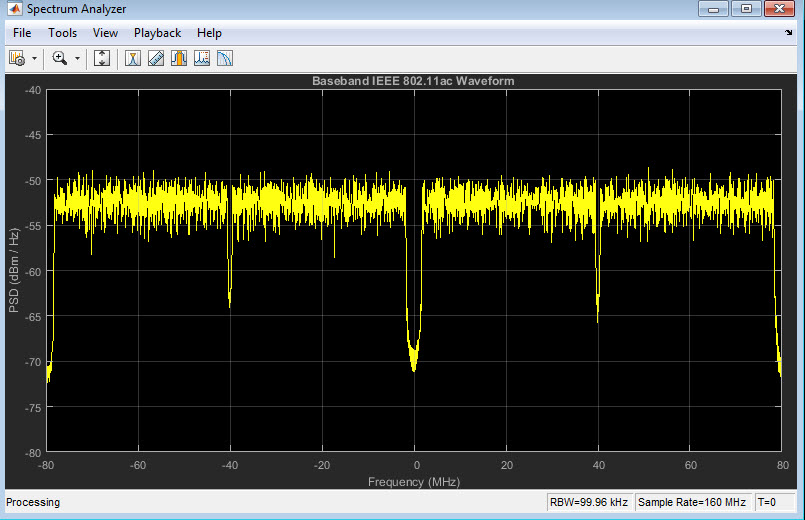Click the dock window arrow in menu bar
The image size is (805, 520).
pyautogui.click(x=789, y=33)
